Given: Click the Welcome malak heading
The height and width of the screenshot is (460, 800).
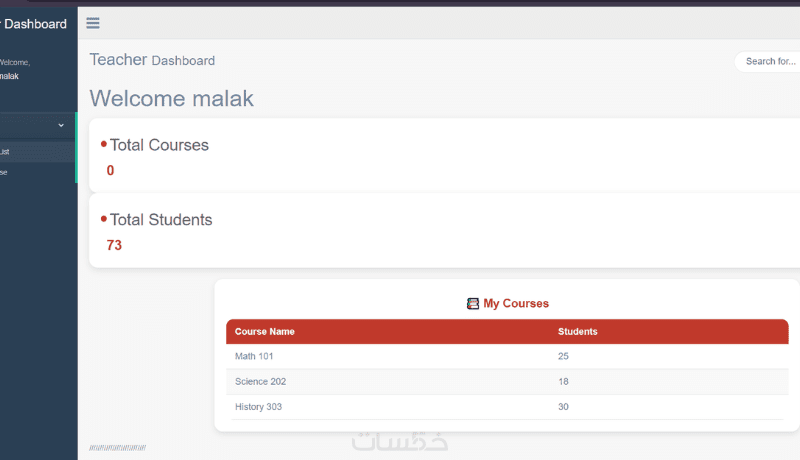Looking at the screenshot, I should pos(172,98).
